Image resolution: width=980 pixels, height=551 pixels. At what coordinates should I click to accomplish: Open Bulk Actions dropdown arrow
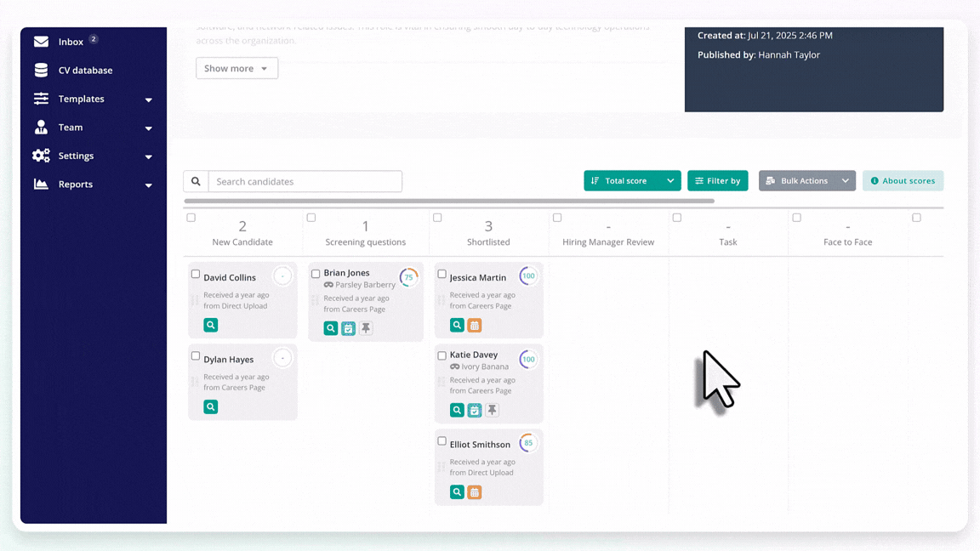pyautogui.click(x=845, y=180)
